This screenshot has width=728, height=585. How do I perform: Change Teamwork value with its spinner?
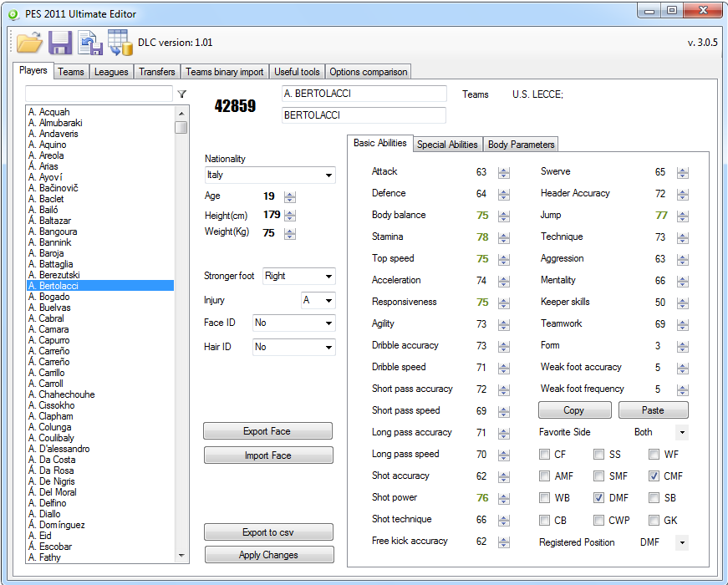tap(683, 324)
